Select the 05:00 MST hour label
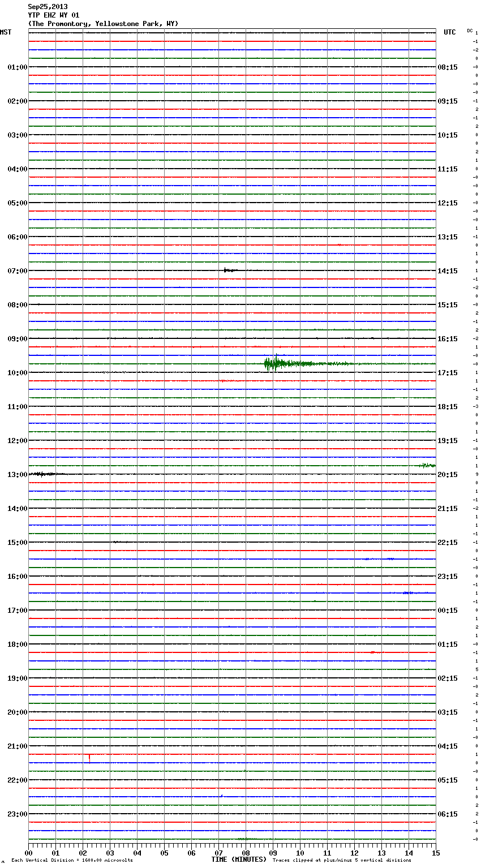This screenshot has width=481, height=868. [x=18, y=203]
